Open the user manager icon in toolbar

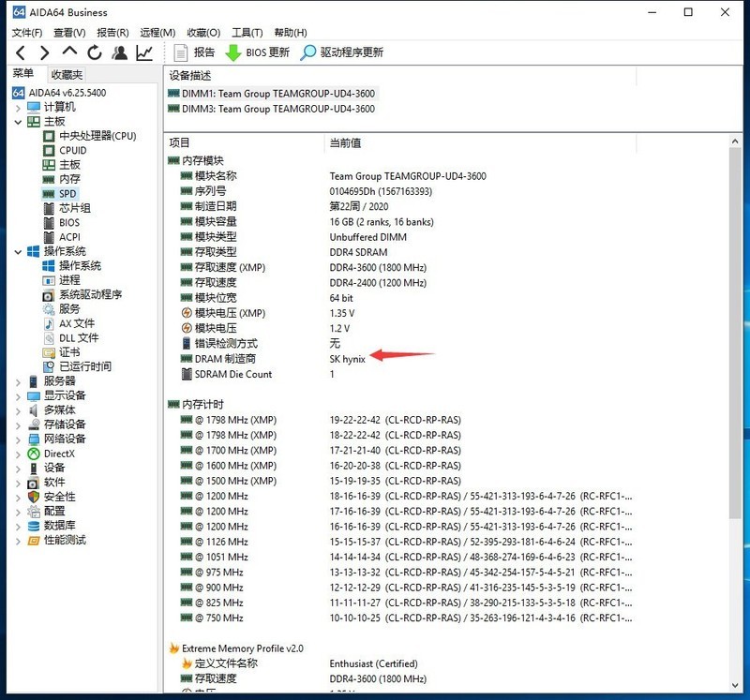[120, 52]
